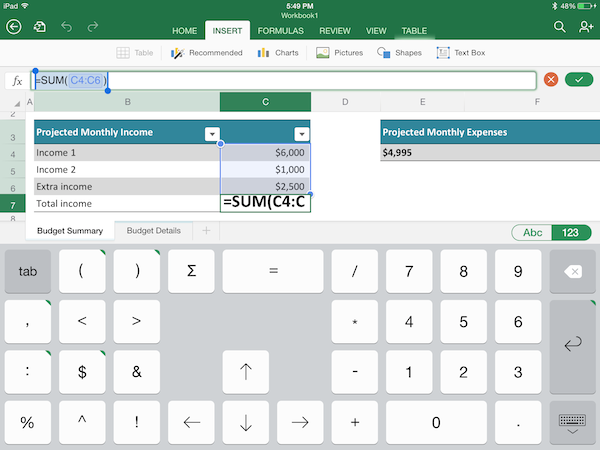Tap the sigma AutoSum key

[191, 271]
